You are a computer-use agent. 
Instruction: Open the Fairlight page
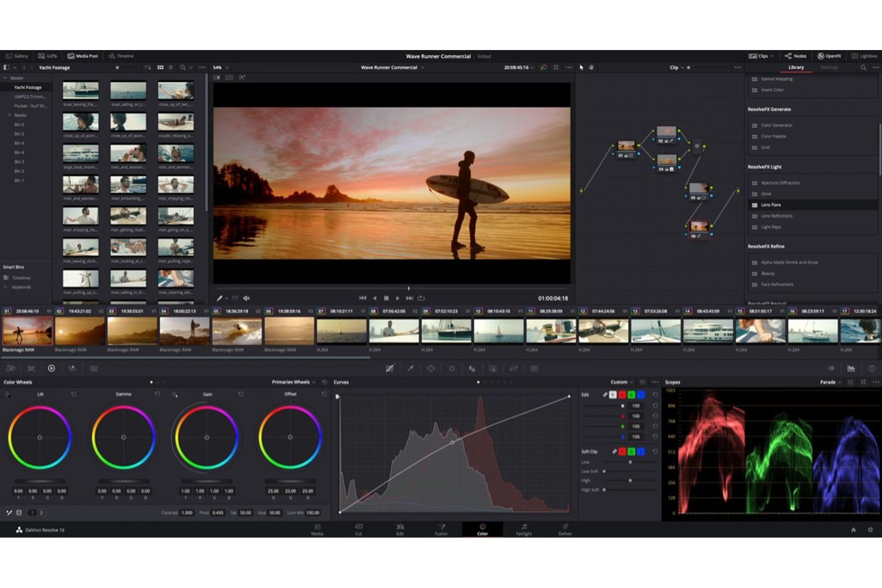pyautogui.click(x=523, y=530)
